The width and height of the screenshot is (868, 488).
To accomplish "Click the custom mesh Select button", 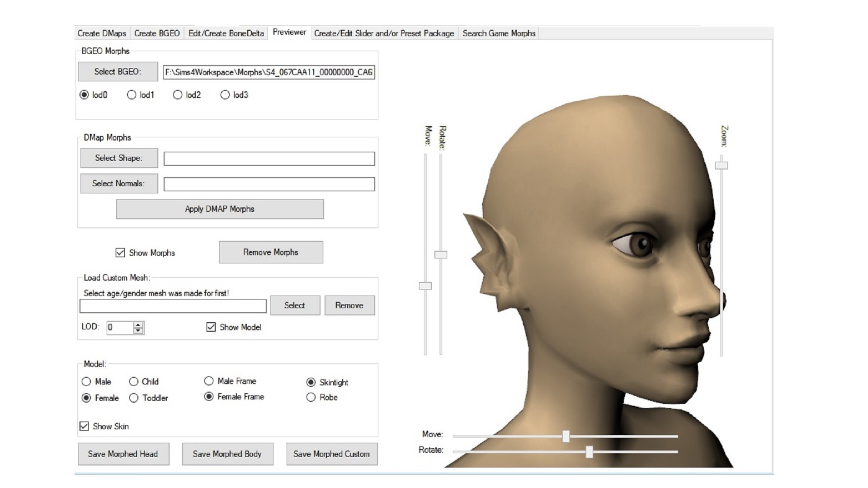I will pyautogui.click(x=295, y=305).
